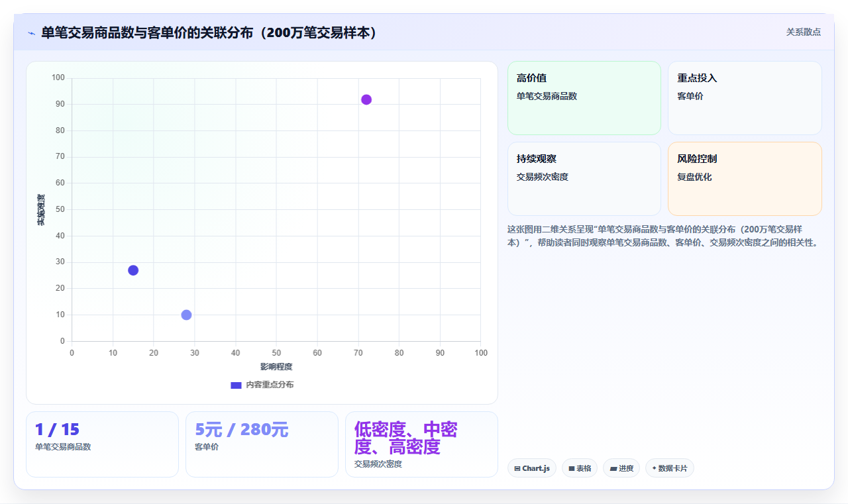Click the 客单价 label under 5元 / 280元
848x504 pixels.
pos(207,447)
